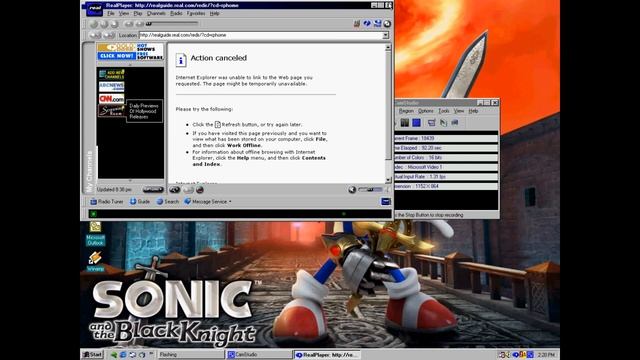Image resolution: width=640 pixels, height=360 pixels.
Task: Click the gray round button below the web pane
Action: (188, 190)
